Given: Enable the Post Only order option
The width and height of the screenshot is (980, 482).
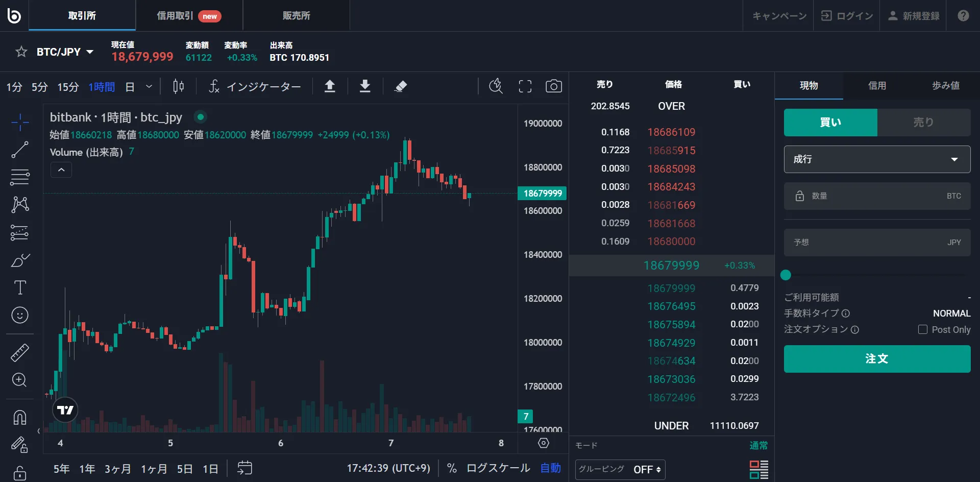Looking at the screenshot, I should pyautogui.click(x=922, y=329).
